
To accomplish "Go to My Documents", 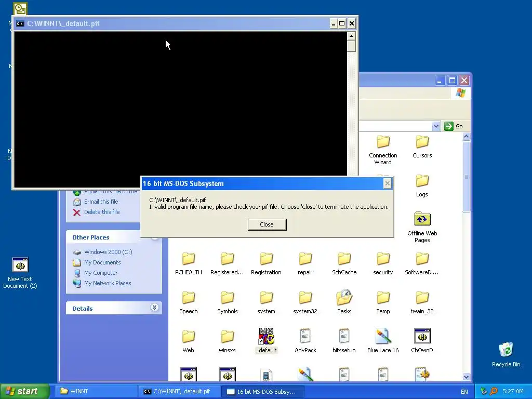I will [102, 262].
